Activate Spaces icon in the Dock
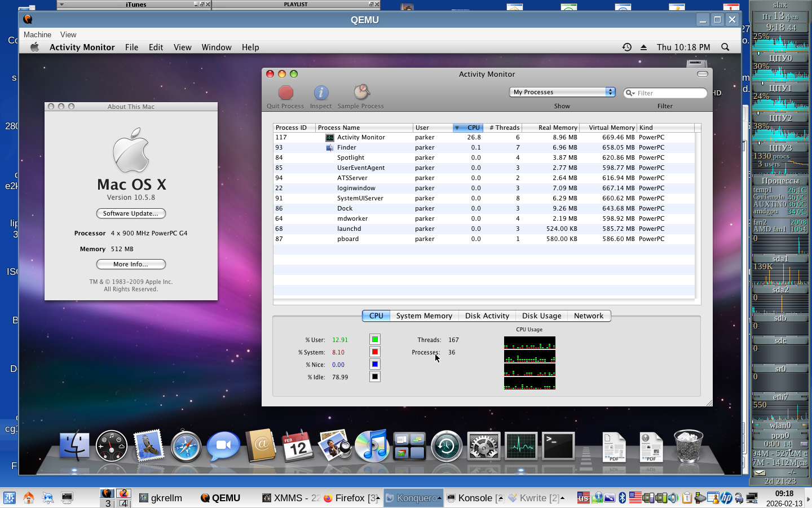This screenshot has height=508, width=812. click(x=409, y=446)
